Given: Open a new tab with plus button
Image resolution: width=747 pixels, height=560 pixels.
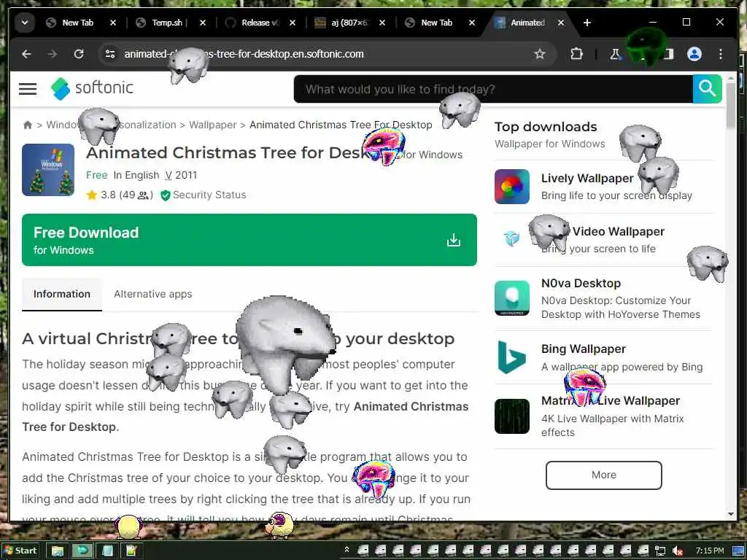Looking at the screenshot, I should click(x=587, y=23).
